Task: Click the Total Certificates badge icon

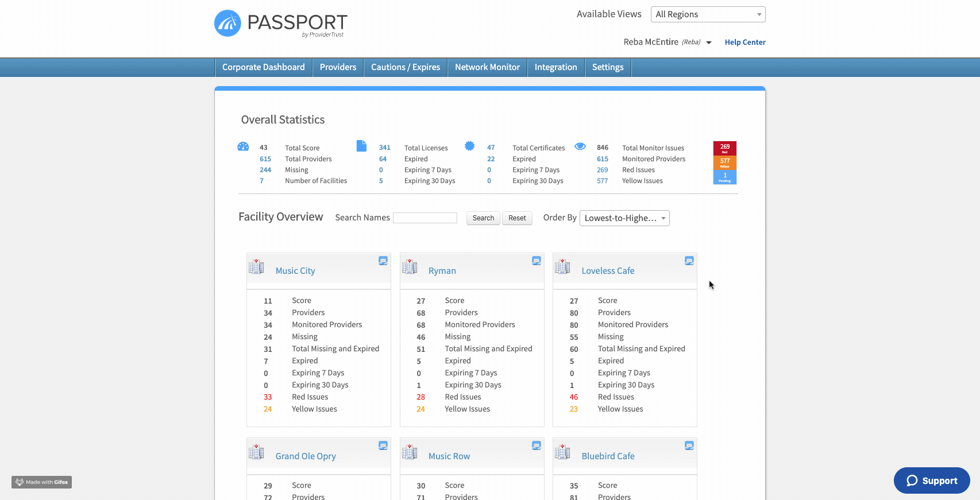Action: pyautogui.click(x=469, y=146)
